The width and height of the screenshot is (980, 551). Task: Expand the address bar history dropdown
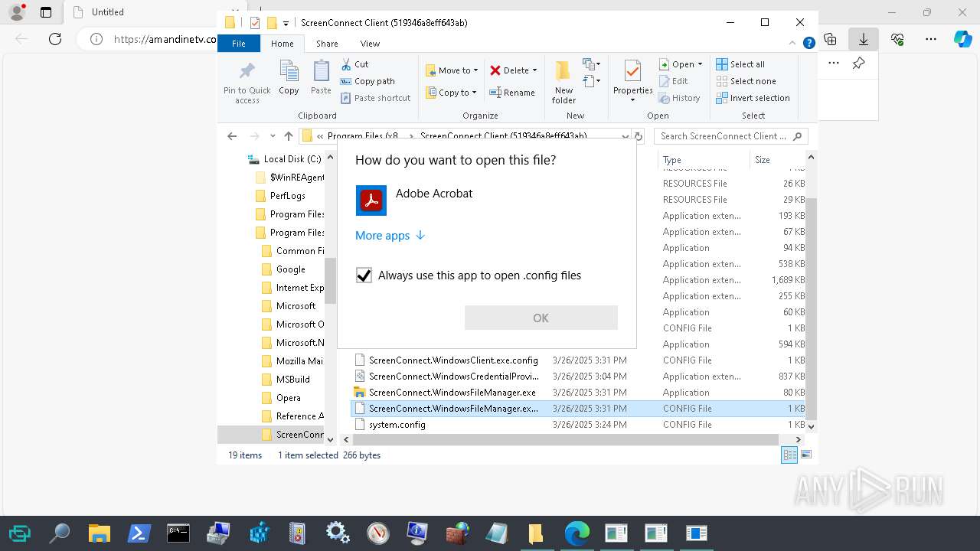(x=626, y=136)
